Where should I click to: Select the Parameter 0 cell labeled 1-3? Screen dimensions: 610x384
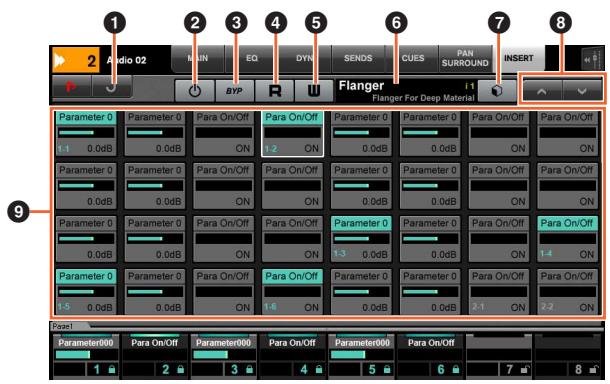[x=361, y=239]
